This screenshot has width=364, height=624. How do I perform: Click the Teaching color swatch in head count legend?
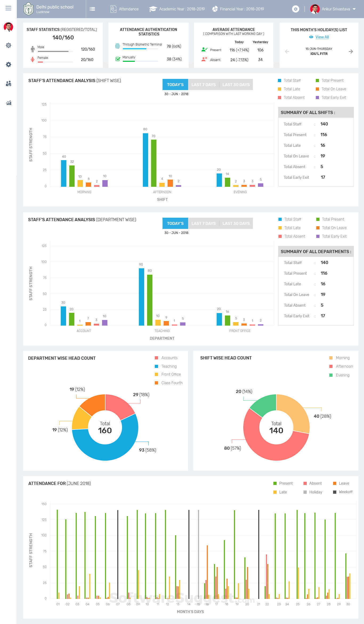tap(156, 366)
